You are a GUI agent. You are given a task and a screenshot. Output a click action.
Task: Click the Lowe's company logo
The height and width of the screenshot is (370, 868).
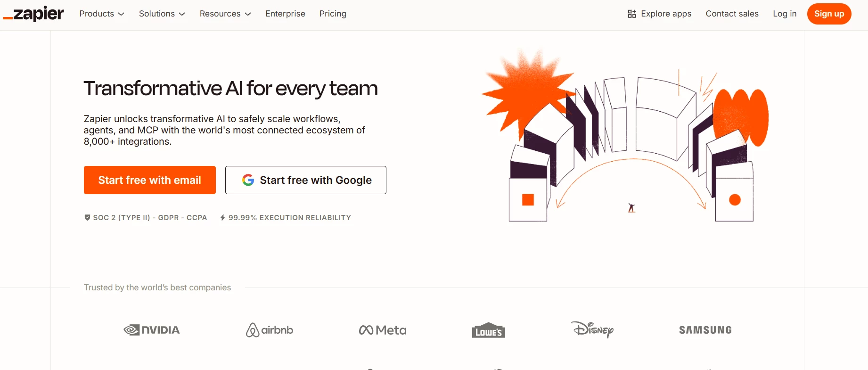(x=489, y=330)
